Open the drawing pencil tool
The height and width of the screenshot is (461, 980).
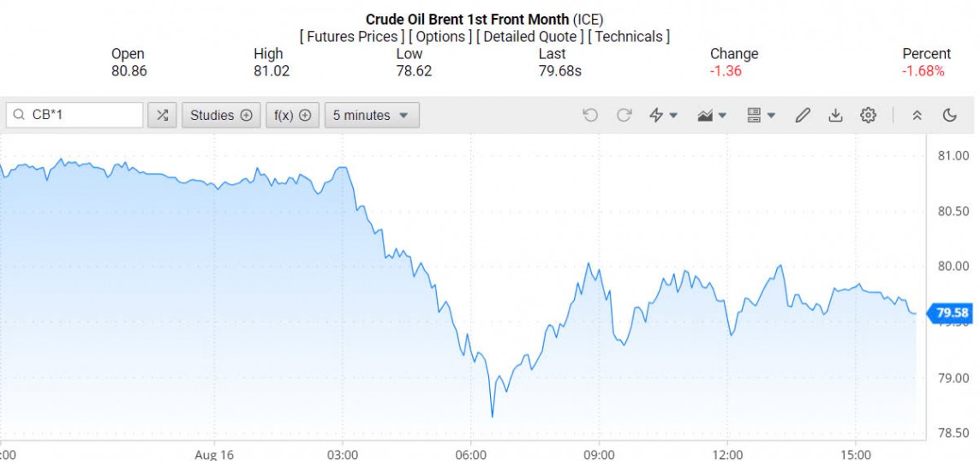pos(803,115)
